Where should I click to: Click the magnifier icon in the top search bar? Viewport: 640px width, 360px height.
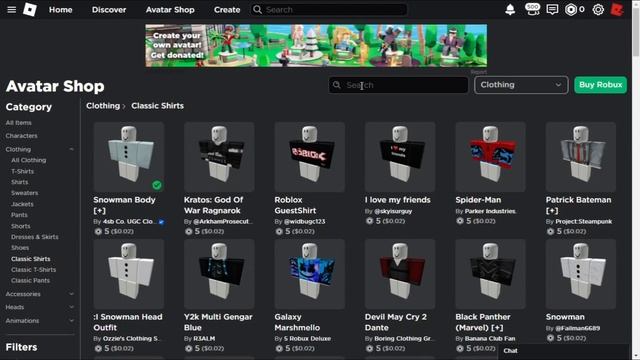pyautogui.click(x=257, y=9)
